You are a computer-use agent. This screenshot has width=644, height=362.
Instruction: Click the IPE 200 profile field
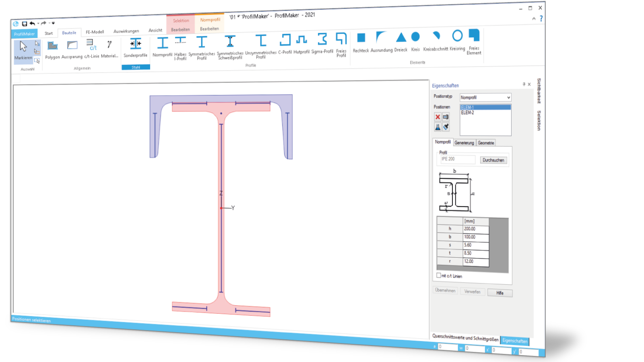pyautogui.click(x=457, y=159)
